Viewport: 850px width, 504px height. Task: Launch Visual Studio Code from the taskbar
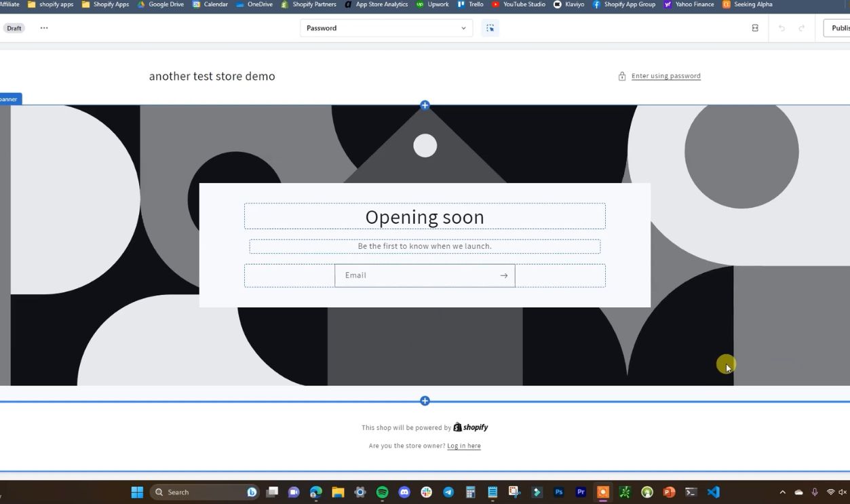point(712,492)
